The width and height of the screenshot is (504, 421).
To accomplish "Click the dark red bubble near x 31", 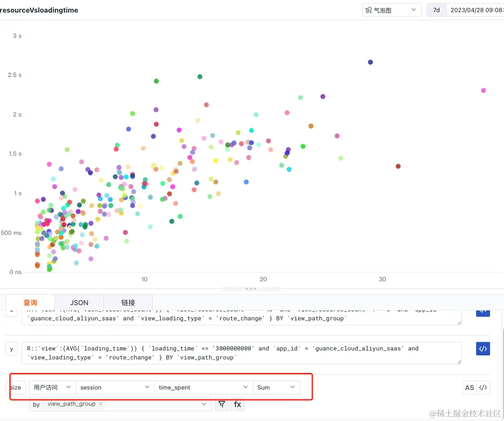I will point(398,166).
